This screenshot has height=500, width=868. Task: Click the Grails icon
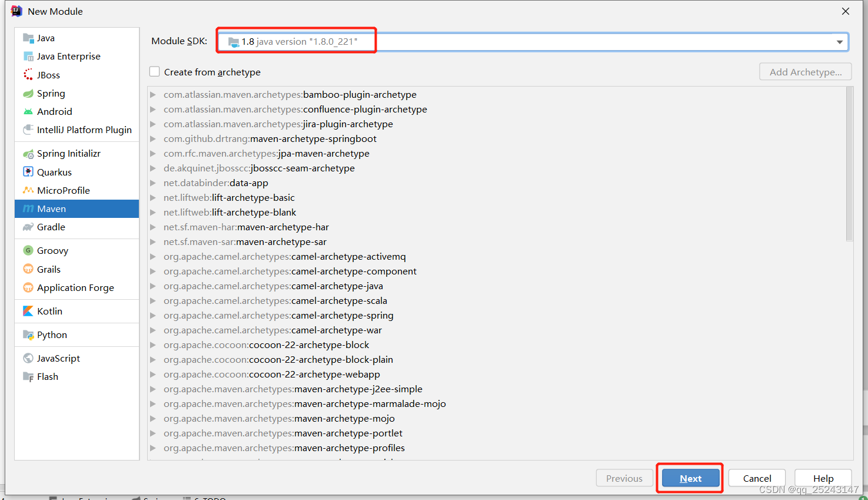point(28,269)
